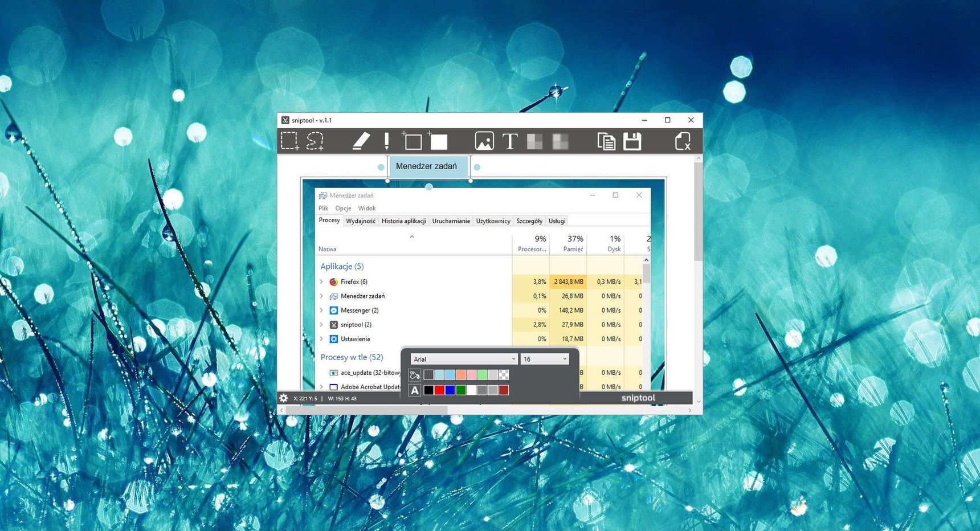The width and height of the screenshot is (980, 531).
Task: Set text color to green swatch
Action: coord(461,390)
